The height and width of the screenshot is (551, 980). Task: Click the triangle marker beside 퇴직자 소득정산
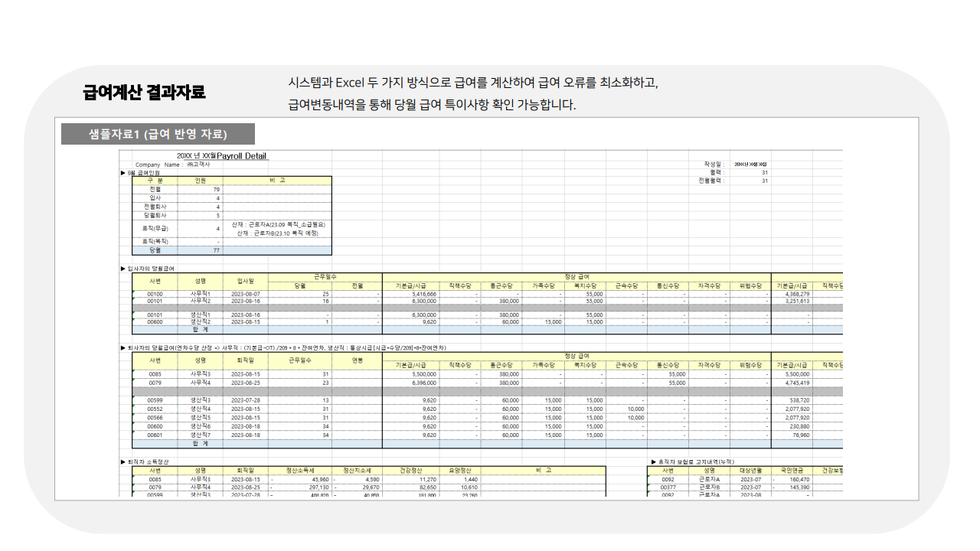122,462
